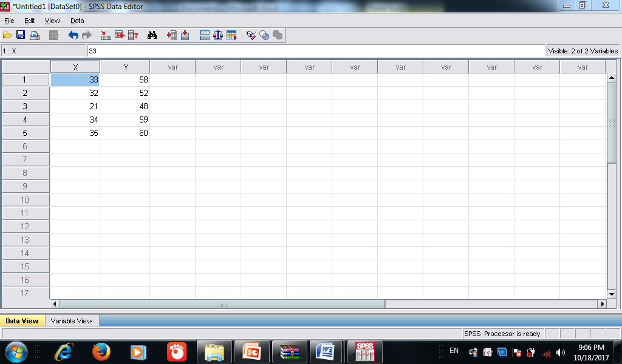Switch to Word in the taskbar
The height and width of the screenshot is (364, 622).
tap(326, 352)
